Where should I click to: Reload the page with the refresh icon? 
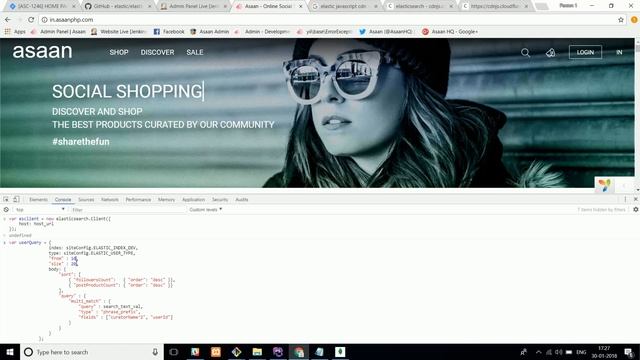click(x=31, y=20)
